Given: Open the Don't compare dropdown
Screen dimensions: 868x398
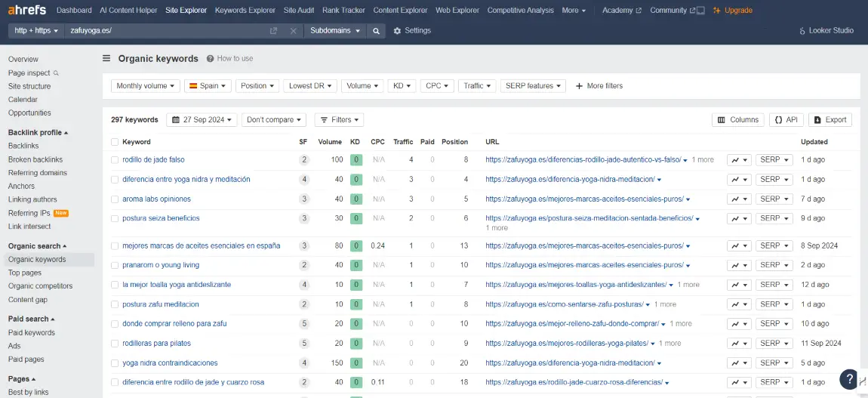Looking at the screenshot, I should click(x=274, y=119).
